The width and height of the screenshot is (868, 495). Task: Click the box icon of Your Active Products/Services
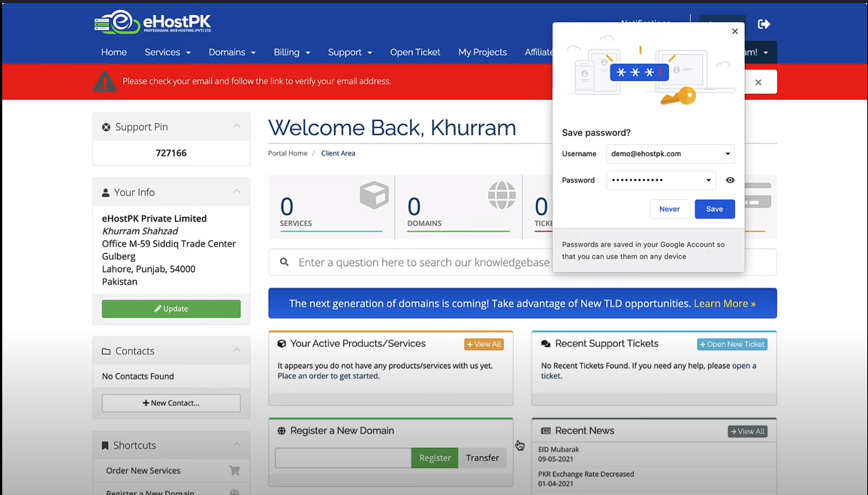tap(282, 344)
